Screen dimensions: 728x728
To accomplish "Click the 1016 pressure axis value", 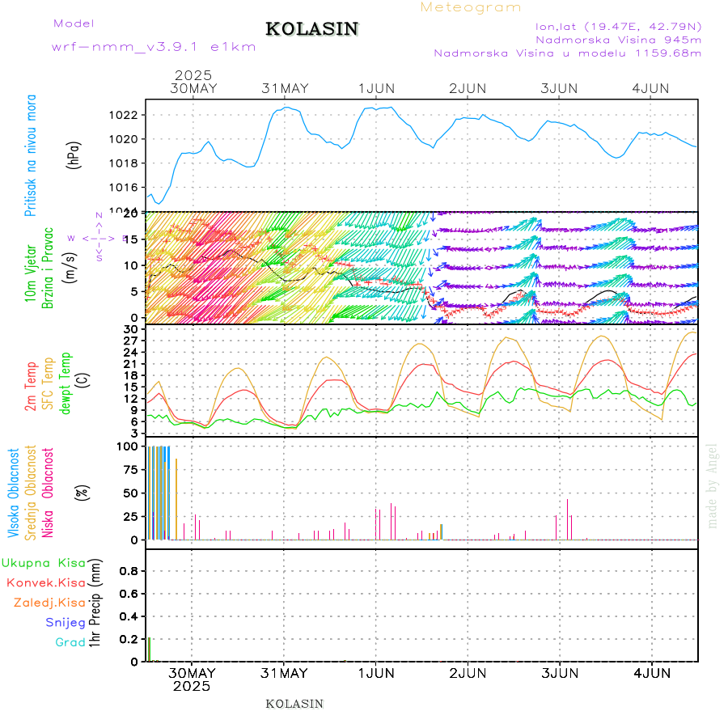I will [124, 188].
